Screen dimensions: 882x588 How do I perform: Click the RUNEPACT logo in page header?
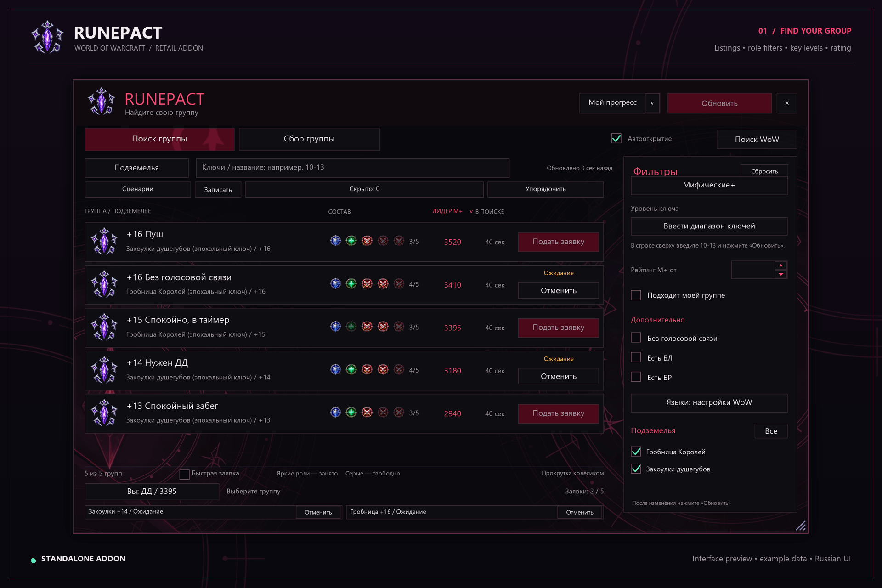pyautogui.click(x=47, y=37)
